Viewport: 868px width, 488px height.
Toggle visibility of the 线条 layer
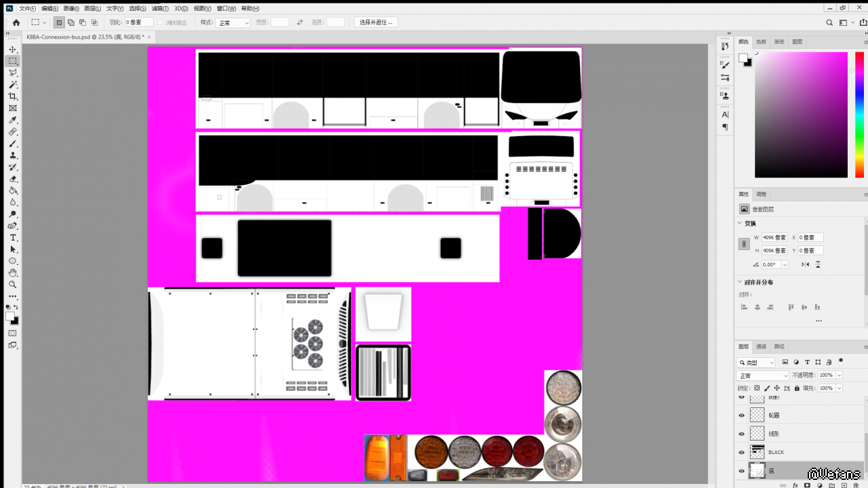pos(741,434)
